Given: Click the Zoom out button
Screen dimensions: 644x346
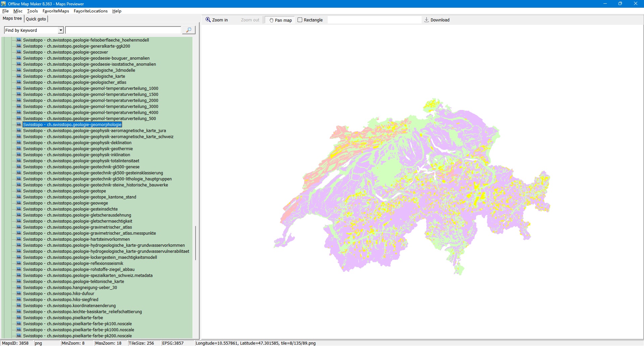Looking at the screenshot, I should pyautogui.click(x=250, y=20).
